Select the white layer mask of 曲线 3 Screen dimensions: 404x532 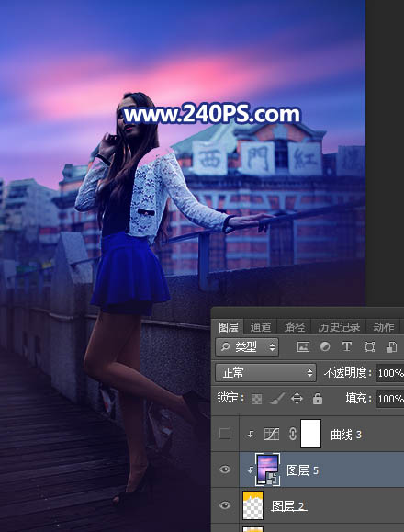coord(310,434)
